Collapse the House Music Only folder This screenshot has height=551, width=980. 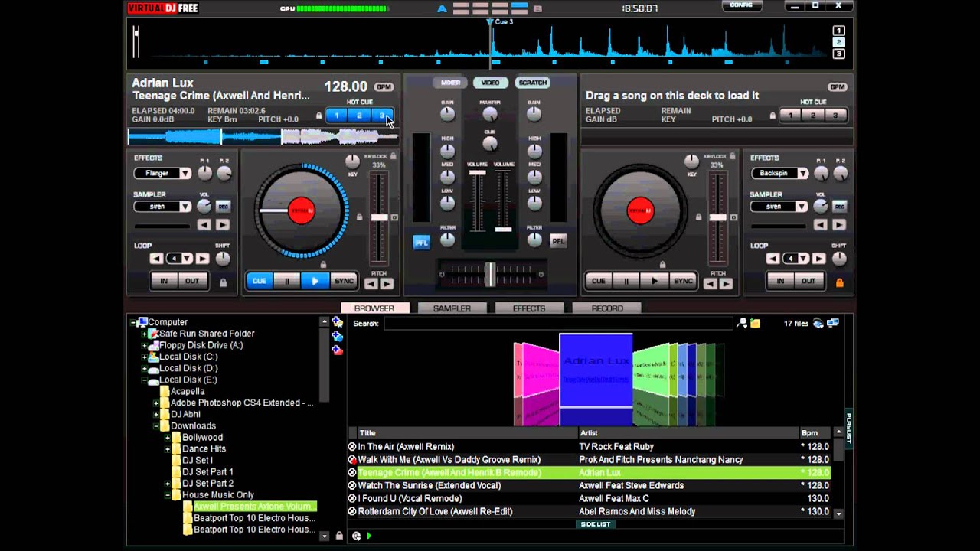coord(168,495)
